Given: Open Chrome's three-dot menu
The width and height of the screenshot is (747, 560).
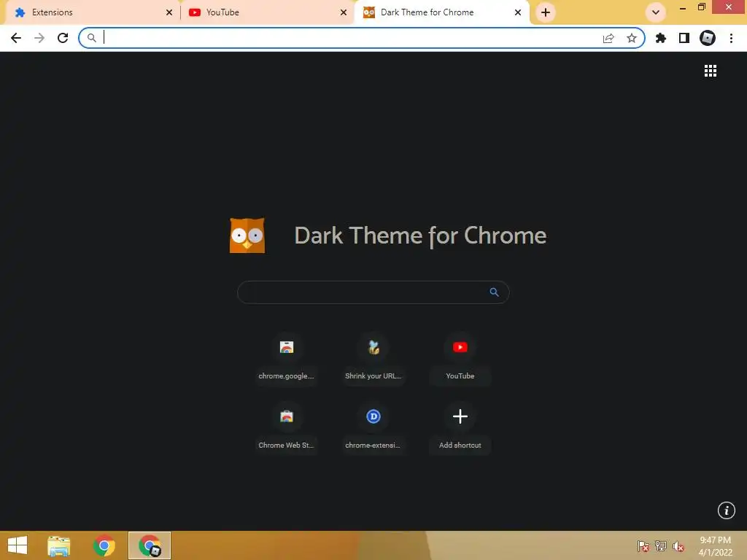Looking at the screenshot, I should (x=731, y=38).
